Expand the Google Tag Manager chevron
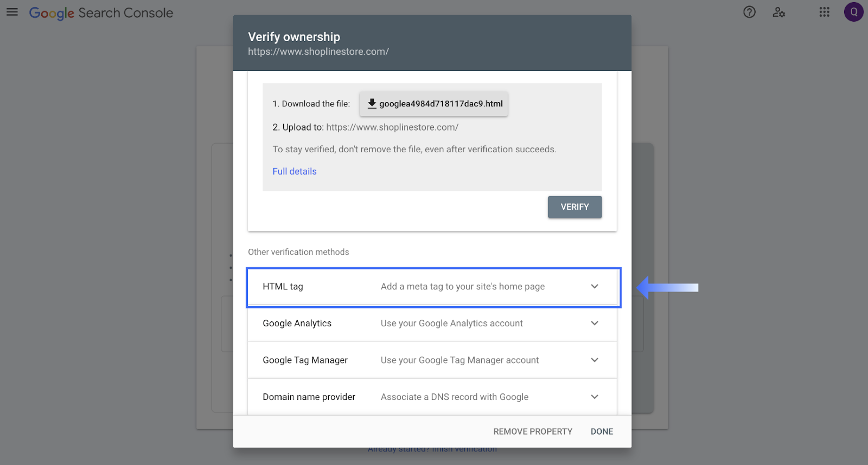The image size is (868, 465). (595, 360)
